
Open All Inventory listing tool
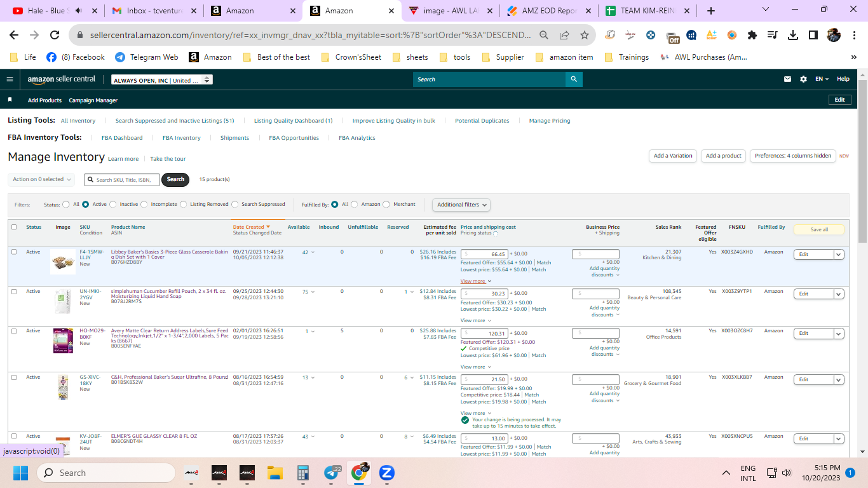point(78,121)
